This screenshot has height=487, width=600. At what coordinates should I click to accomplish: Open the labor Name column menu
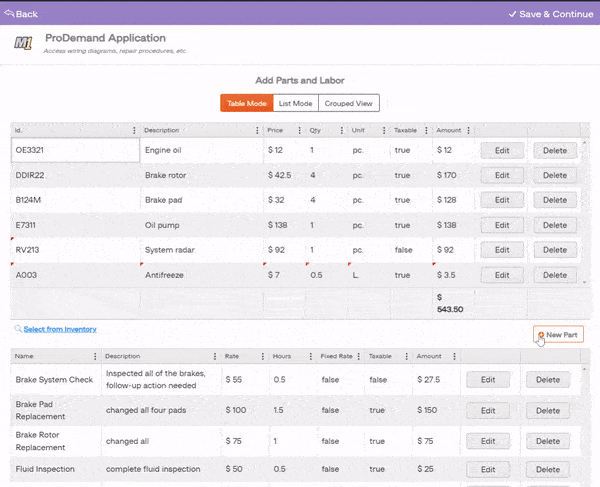[95, 356]
